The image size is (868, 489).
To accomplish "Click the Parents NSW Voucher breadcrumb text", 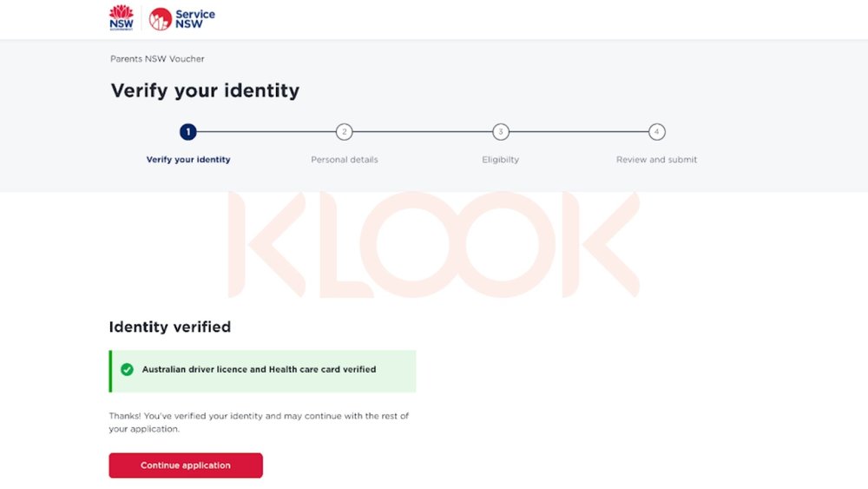I will click(x=157, y=59).
